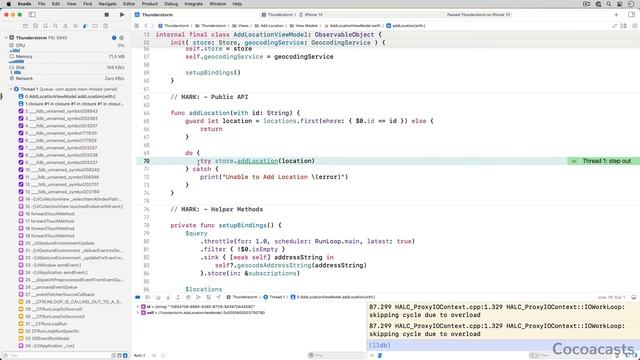Open the Find navigator magnifier icon
This screenshot has height=360, width=640.
56,26
